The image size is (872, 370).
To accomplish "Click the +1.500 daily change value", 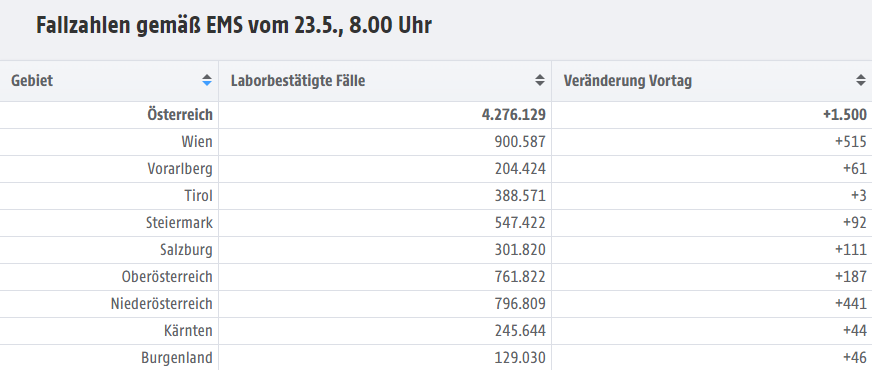I will (x=845, y=115).
